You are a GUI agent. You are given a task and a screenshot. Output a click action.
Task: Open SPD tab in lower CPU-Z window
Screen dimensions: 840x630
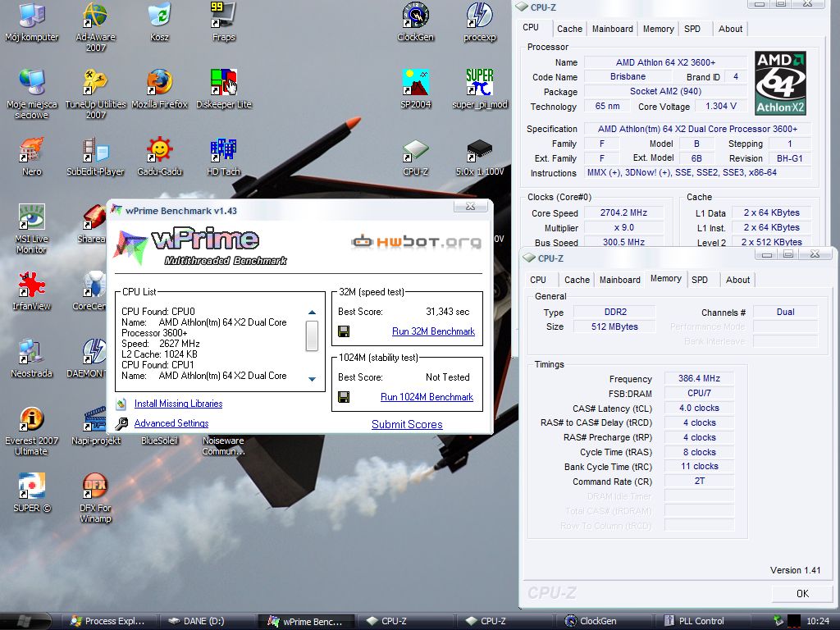700,280
